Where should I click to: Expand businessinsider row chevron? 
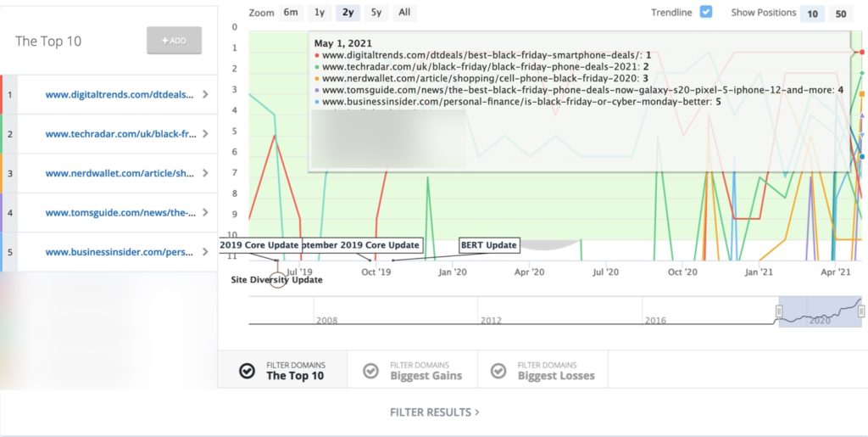tap(205, 252)
